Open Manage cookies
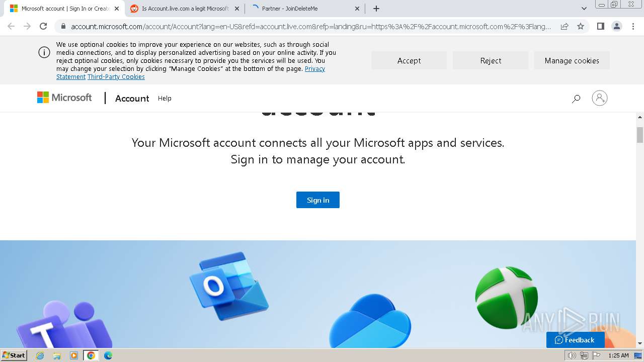644x362 pixels. click(572, 60)
